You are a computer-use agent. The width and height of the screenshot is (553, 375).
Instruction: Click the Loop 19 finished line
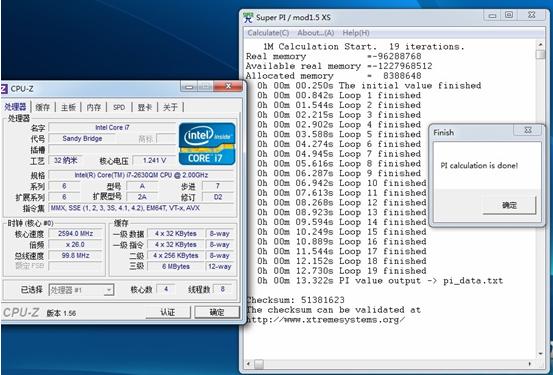click(x=341, y=271)
